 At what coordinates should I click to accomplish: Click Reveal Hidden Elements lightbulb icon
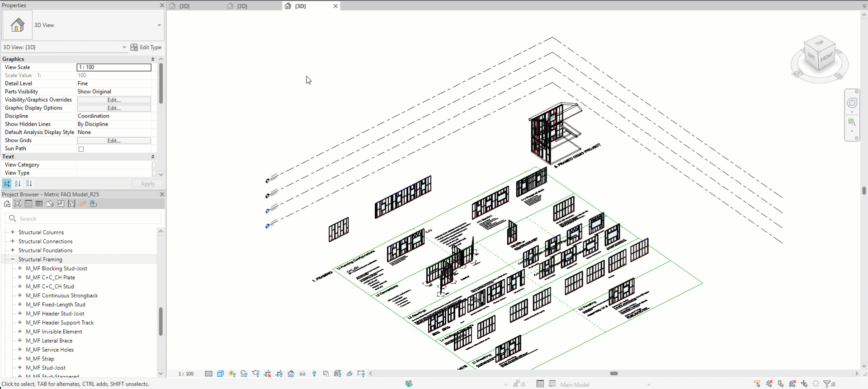point(314,374)
